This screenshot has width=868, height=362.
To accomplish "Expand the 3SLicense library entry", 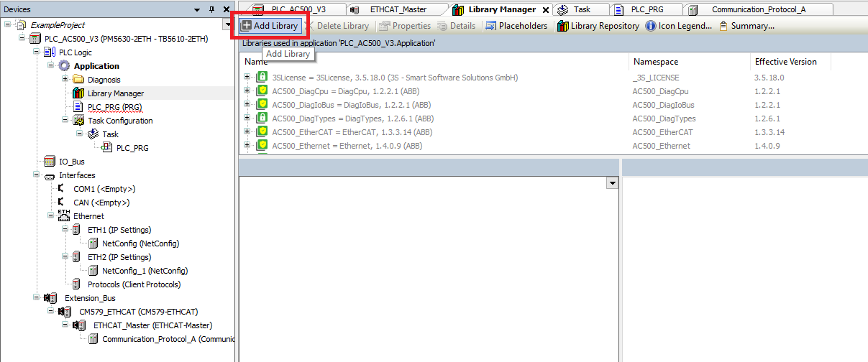I will [x=247, y=78].
